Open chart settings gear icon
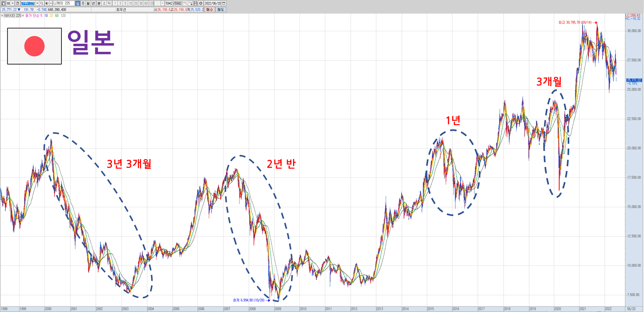 point(201,3)
